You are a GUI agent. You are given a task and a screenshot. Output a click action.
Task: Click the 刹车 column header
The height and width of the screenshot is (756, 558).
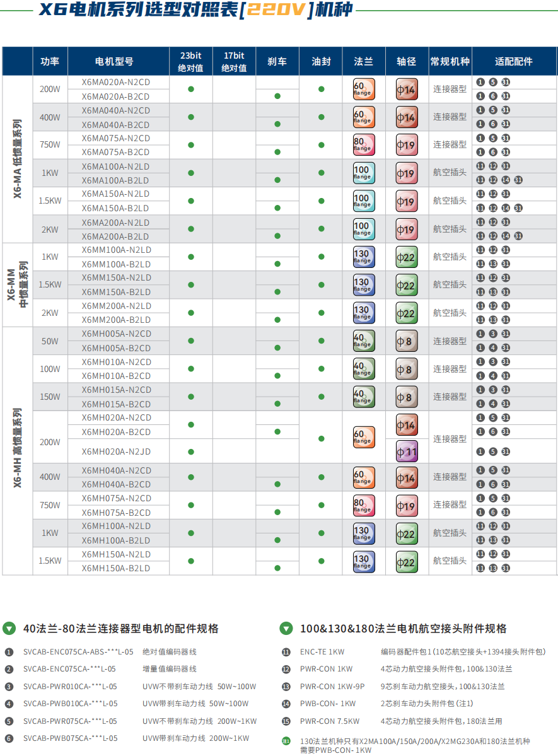277,62
